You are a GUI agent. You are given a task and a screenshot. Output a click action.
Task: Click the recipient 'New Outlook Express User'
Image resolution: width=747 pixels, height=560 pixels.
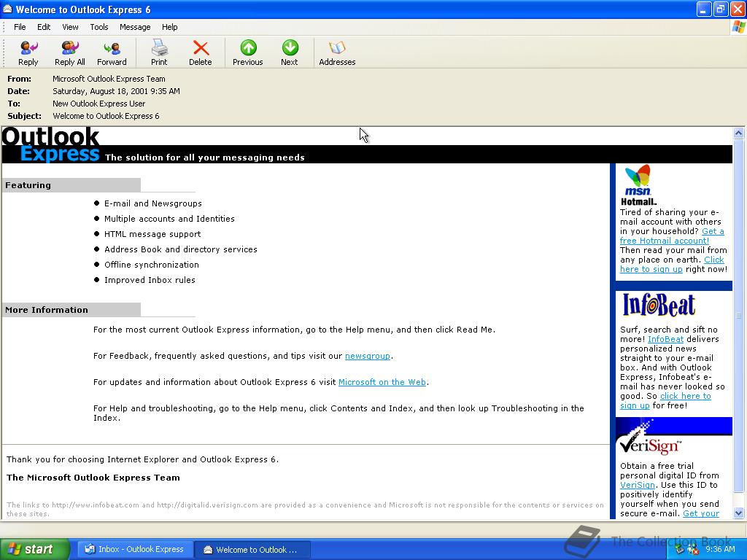98,104
